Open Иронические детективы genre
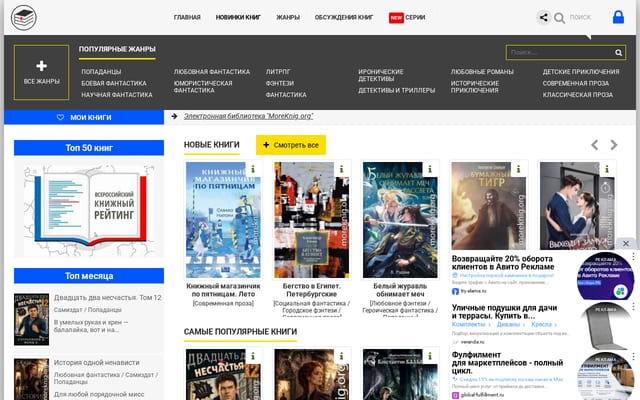Screen dimensions: 640x400 pos(380,75)
